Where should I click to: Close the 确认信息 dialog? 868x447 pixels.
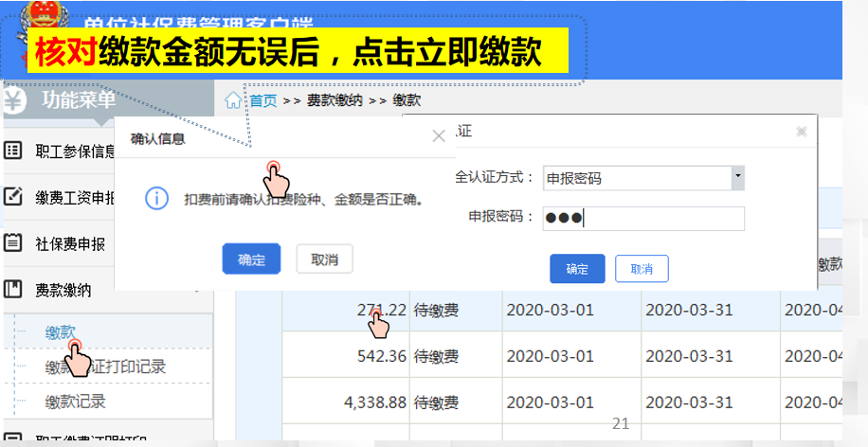pyautogui.click(x=439, y=135)
